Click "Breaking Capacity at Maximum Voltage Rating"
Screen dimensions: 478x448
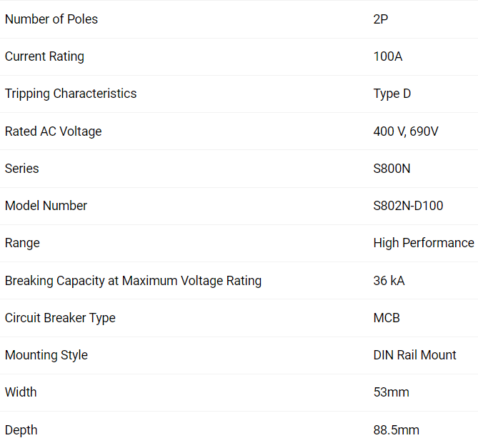[x=134, y=281]
